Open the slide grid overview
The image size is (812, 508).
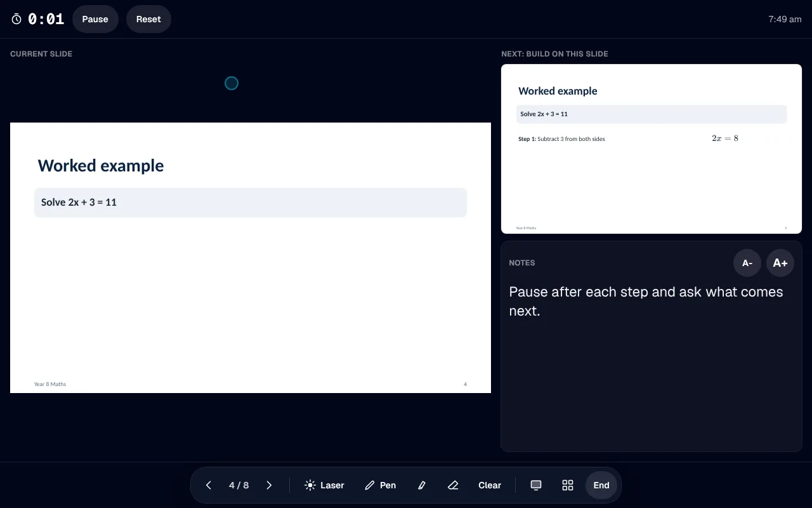pos(568,485)
